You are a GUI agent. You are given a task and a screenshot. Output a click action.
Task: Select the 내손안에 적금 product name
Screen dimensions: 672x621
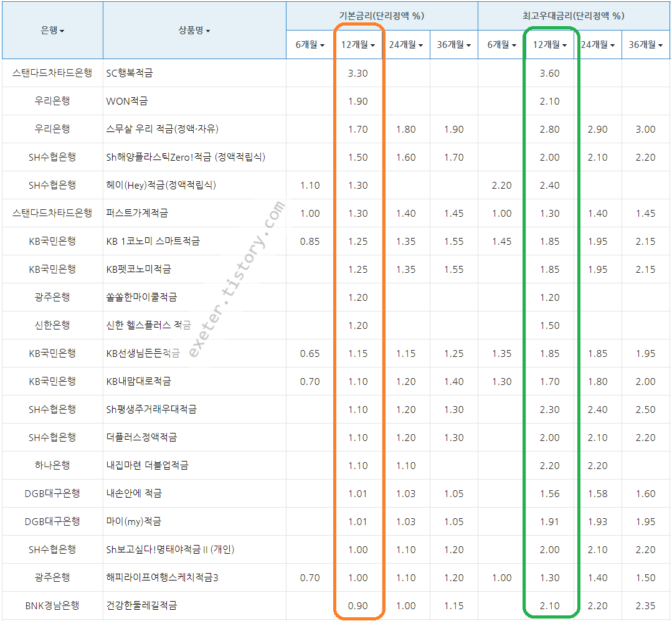pos(134,493)
